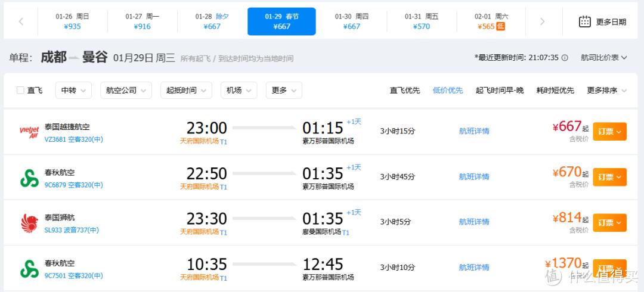The height and width of the screenshot is (292, 644).
Task: Click the Thai Vietjet Air logo
Action: [29, 132]
